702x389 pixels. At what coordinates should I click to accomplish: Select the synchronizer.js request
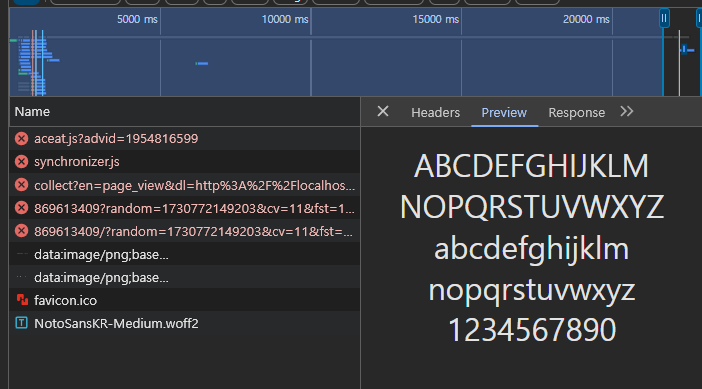[184, 162]
